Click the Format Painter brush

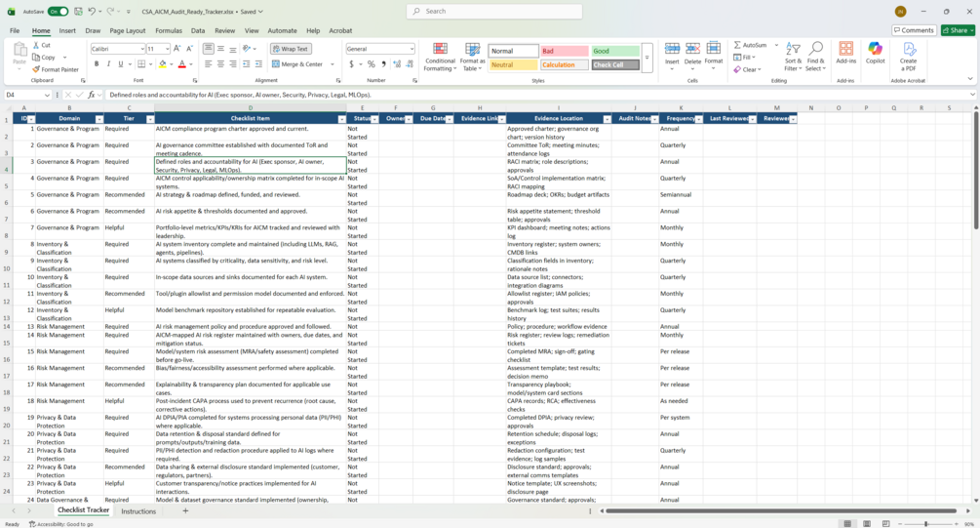coord(36,69)
